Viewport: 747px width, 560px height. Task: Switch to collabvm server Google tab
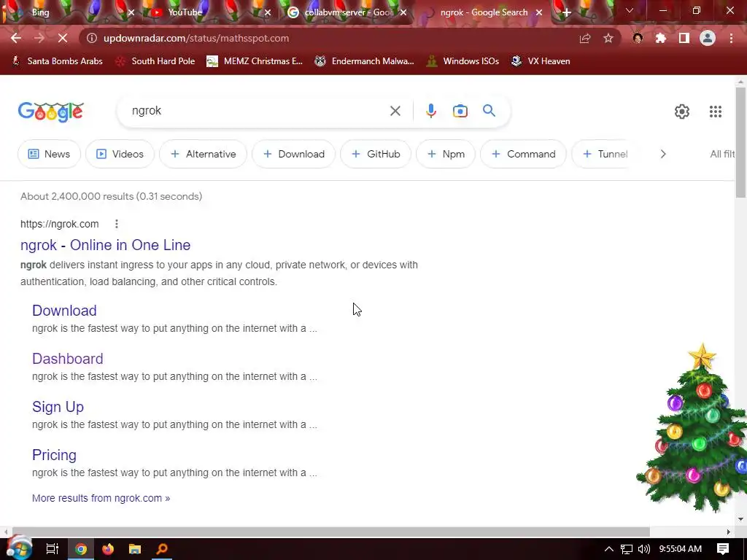(x=348, y=12)
